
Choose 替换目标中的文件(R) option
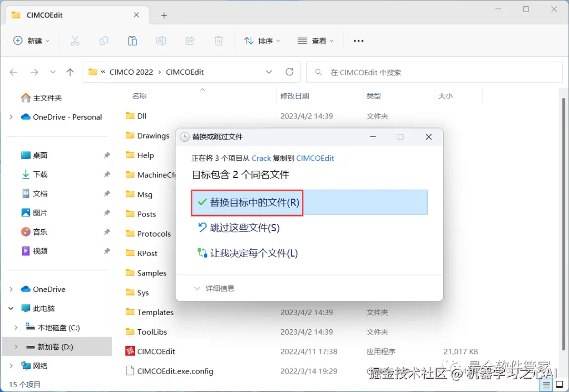(x=309, y=202)
